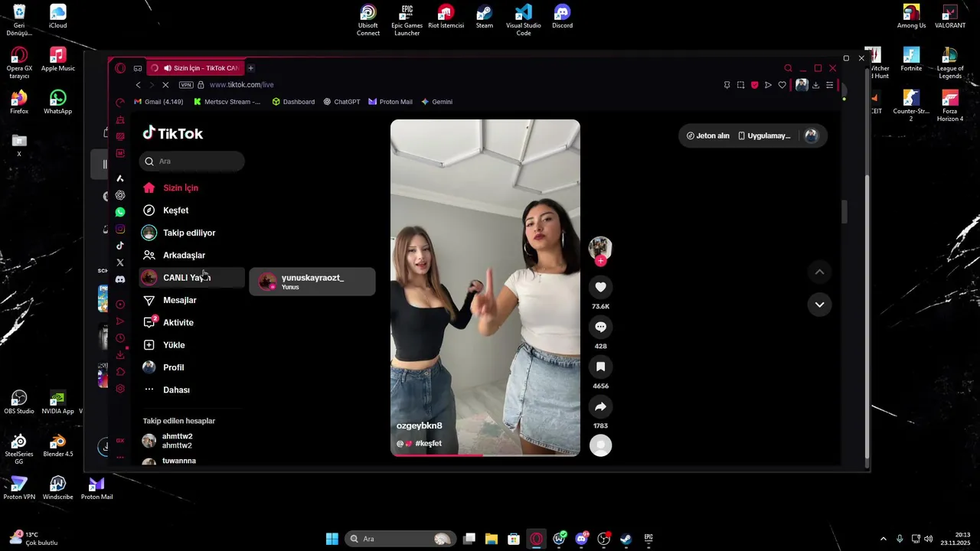
Task: Click the Jeton alın button
Action: point(708,135)
